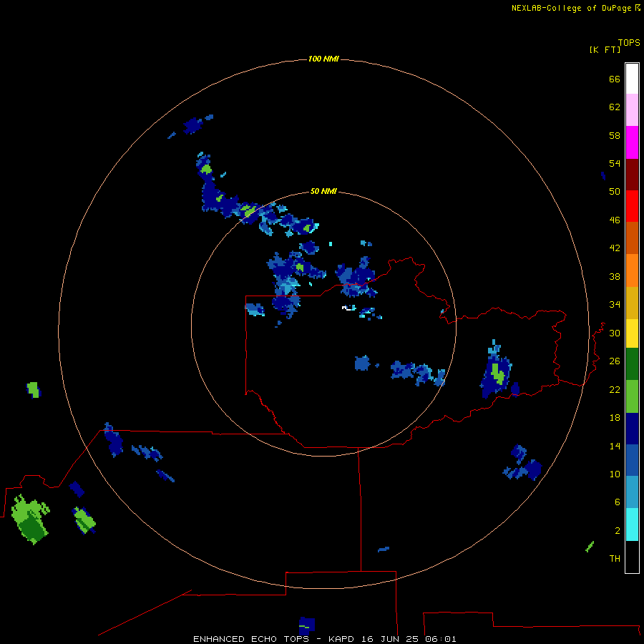Select the 22 scale value
Screen dimensions: 644x644
click(615, 390)
